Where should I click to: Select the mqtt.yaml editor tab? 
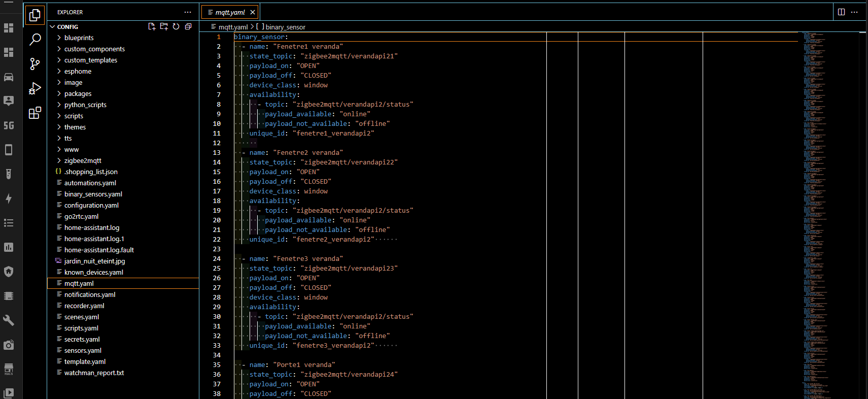[x=229, y=12]
